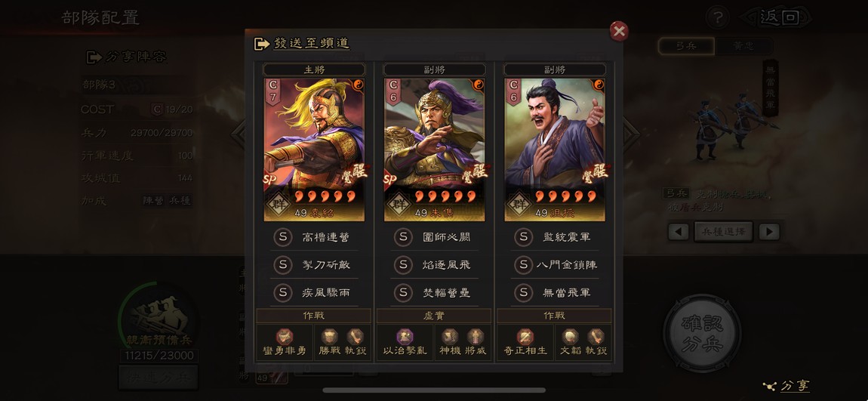Click the 勝戰 tactic icon
This screenshot has height=401, width=868.
[329, 336]
